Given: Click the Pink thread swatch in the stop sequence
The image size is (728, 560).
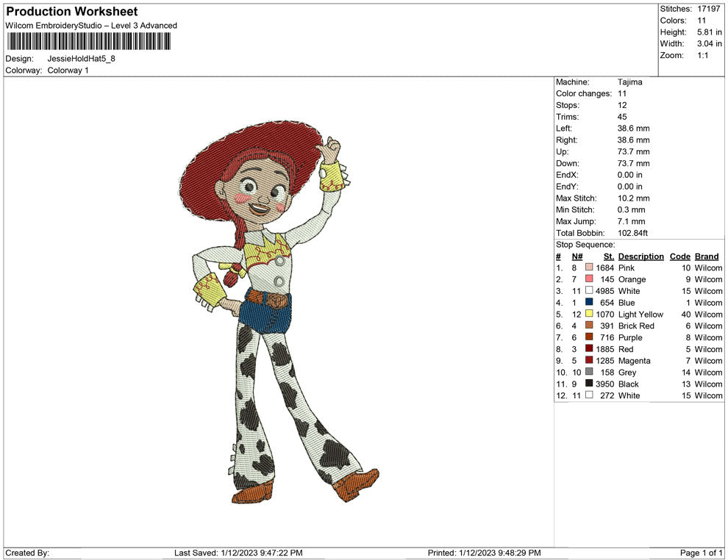Looking at the screenshot, I should tap(588, 268).
